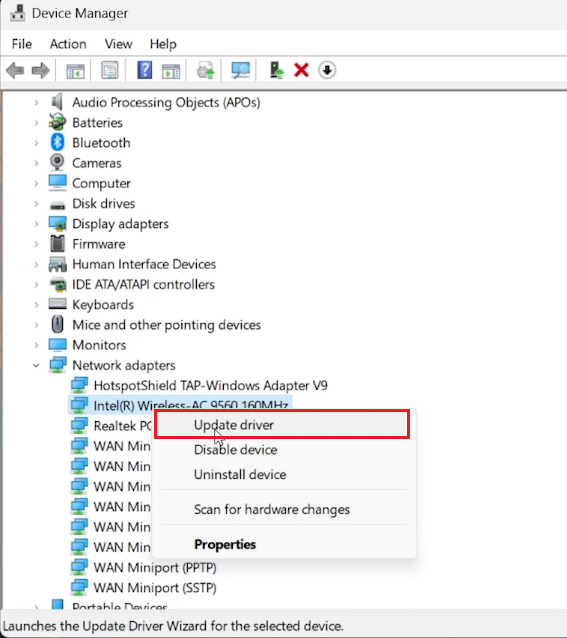Expand the Display adapters category
This screenshot has height=638, width=567.
tap(36, 224)
